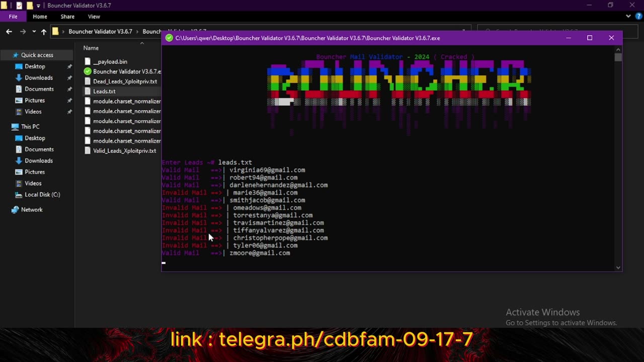Open Desktop under This PC
Image resolution: width=644 pixels, height=362 pixels.
(x=35, y=138)
